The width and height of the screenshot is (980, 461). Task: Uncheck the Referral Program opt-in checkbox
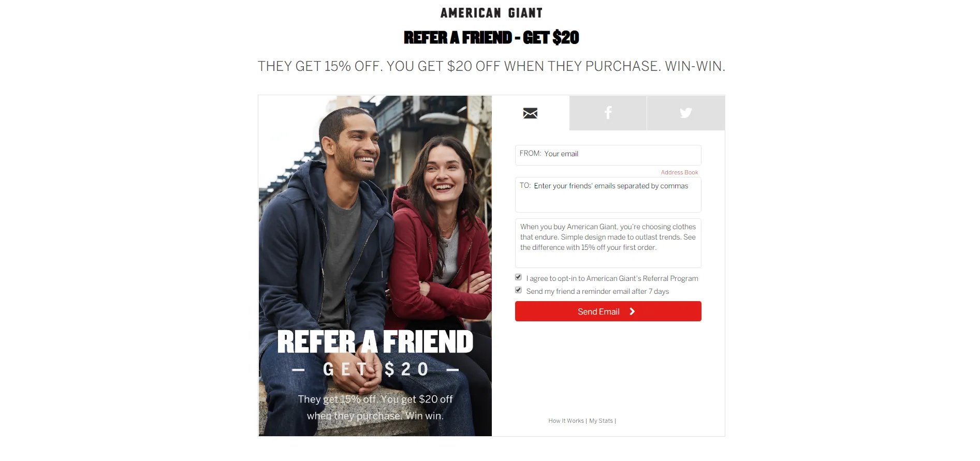point(518,277)
